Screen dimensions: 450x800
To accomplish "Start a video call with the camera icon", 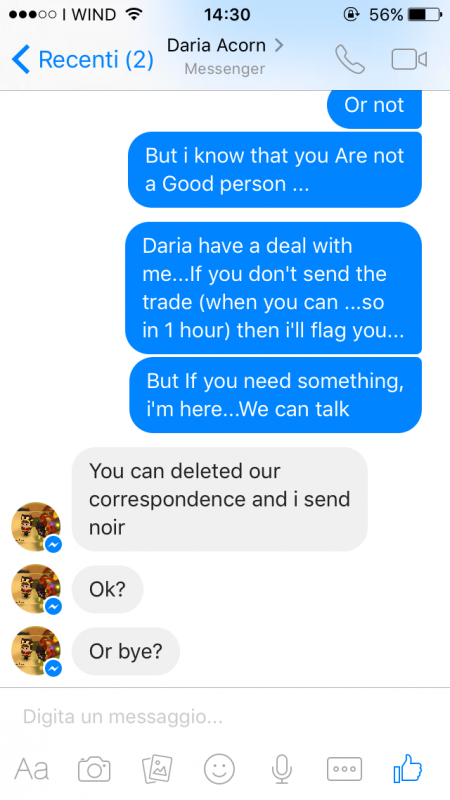I will (409, 59).
